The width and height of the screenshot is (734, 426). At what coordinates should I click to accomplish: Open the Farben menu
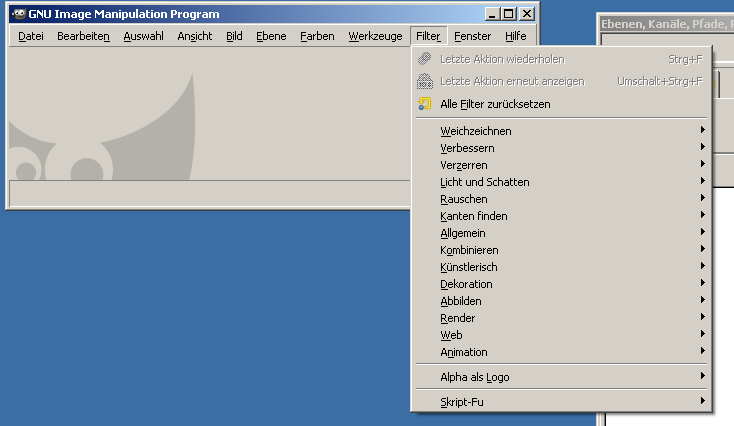point(317,36)
